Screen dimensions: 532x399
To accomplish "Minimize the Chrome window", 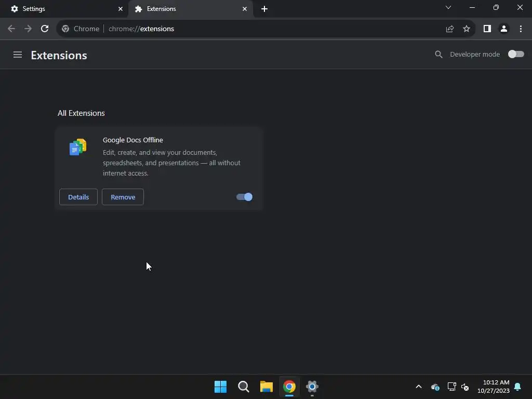I will tap(472, 7).
